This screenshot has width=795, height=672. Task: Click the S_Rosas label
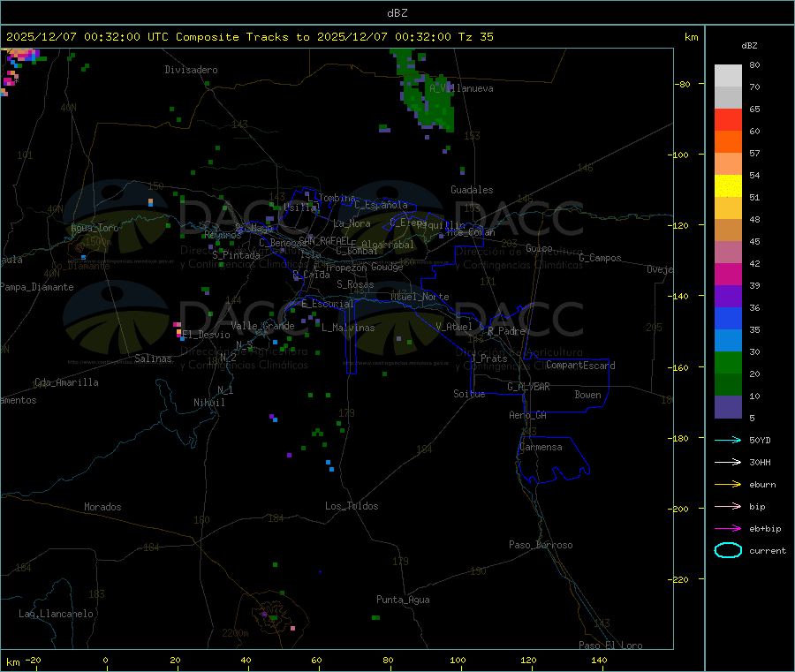tap(355, 284)
